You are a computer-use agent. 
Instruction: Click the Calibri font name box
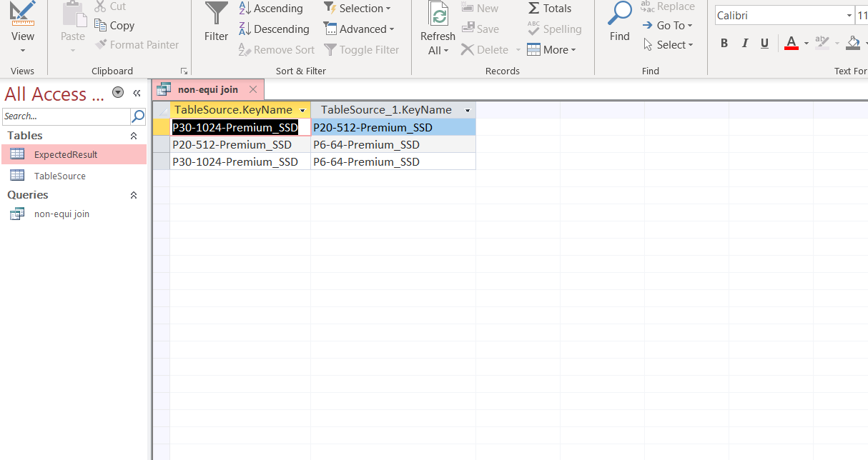pos(779,16)
